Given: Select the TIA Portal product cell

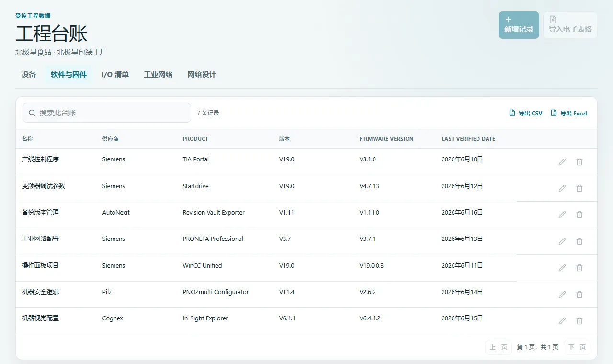Looking at the screenshot, I should 196,159.
